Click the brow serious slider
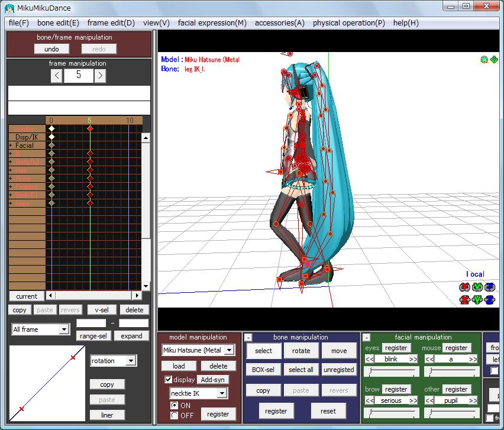The height and width of the screenshot is (430, 504). pyautogui.click(x=392, y=413)
